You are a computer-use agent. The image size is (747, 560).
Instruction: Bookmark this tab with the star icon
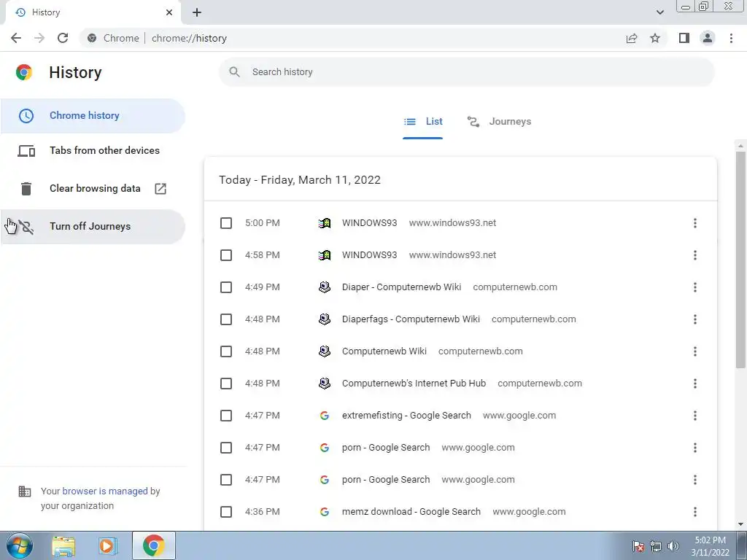[655, 38]
